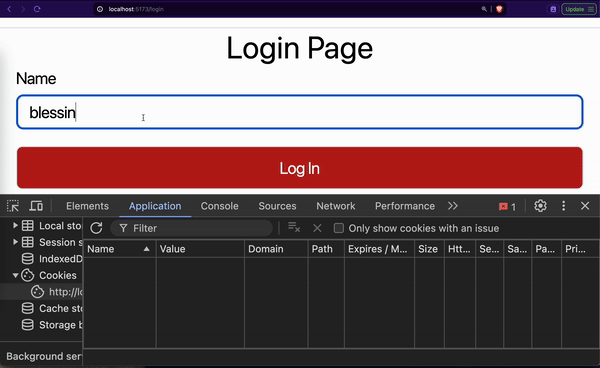Switch to the Application tab
This screenshot has width=600, height=368.
pyautogui.click(x=155, y=206)
